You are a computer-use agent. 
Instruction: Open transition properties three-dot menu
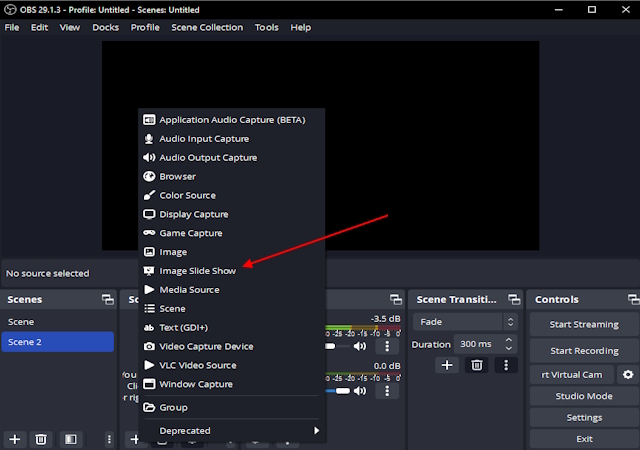click(x=506, y=365)
